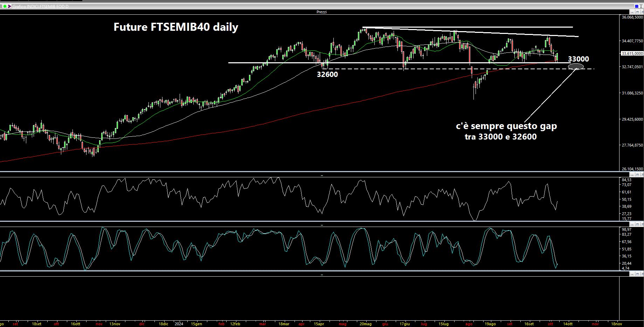
Task: Click price axis value 36.068,5000
Action: (x=632, y=17)
